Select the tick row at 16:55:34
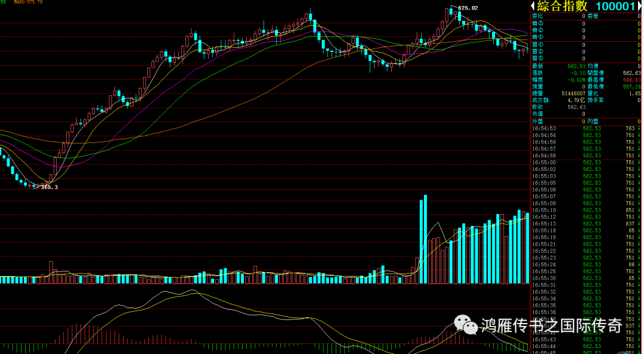The image size is (644, 354). (586, 299)
